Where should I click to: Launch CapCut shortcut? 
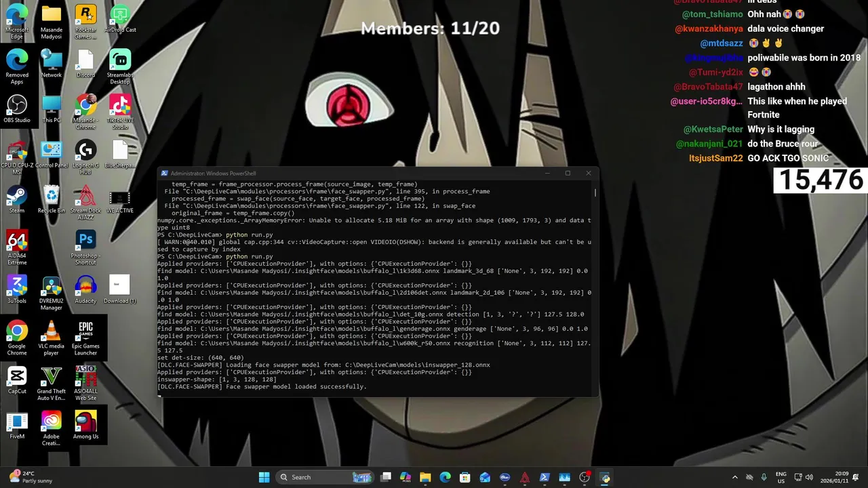pos(17,380)
